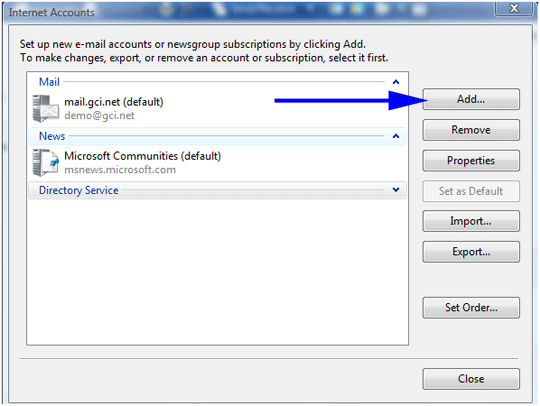Click the News group header label
The image size is (540, 406).
(x=52, y=136)
